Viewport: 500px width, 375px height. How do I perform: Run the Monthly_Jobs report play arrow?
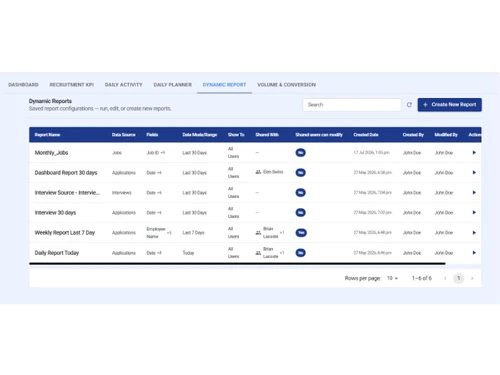(474, 153)
